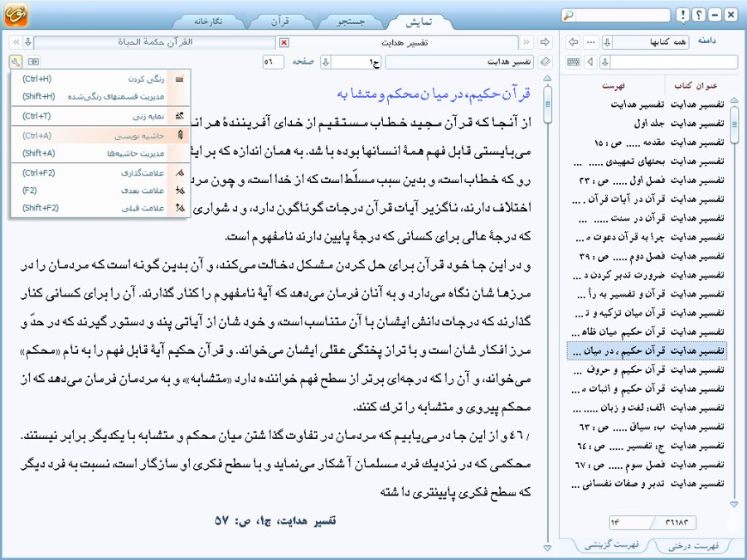Select the القرآن حکمة الحیاة document tab
The height and width of the screenshot is (560, 747).
[155, 42]
